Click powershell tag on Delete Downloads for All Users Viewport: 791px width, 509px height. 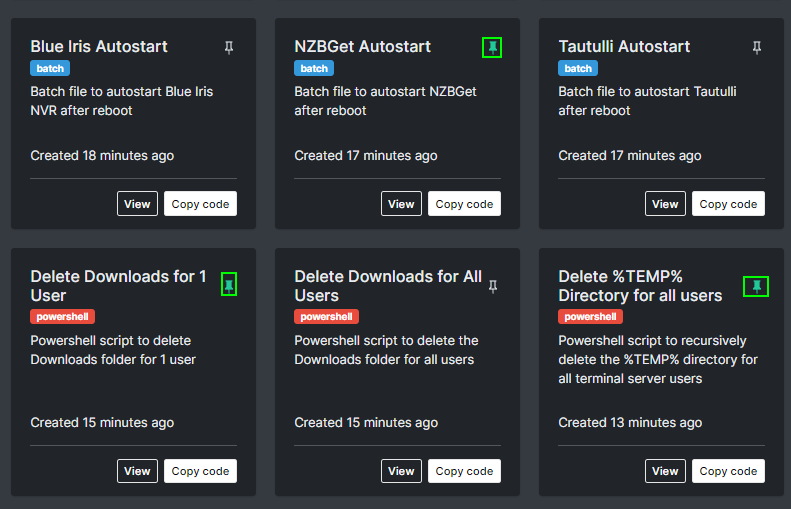(x=326, y=317)
